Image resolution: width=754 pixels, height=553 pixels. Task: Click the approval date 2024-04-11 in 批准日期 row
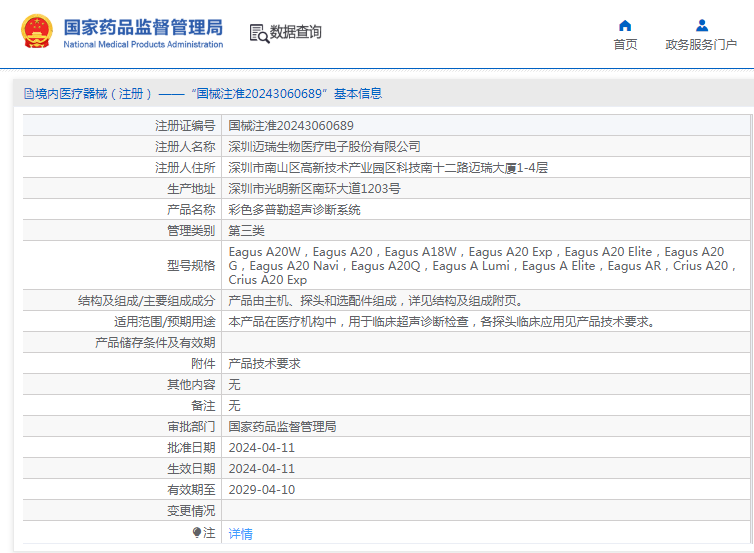262,448
